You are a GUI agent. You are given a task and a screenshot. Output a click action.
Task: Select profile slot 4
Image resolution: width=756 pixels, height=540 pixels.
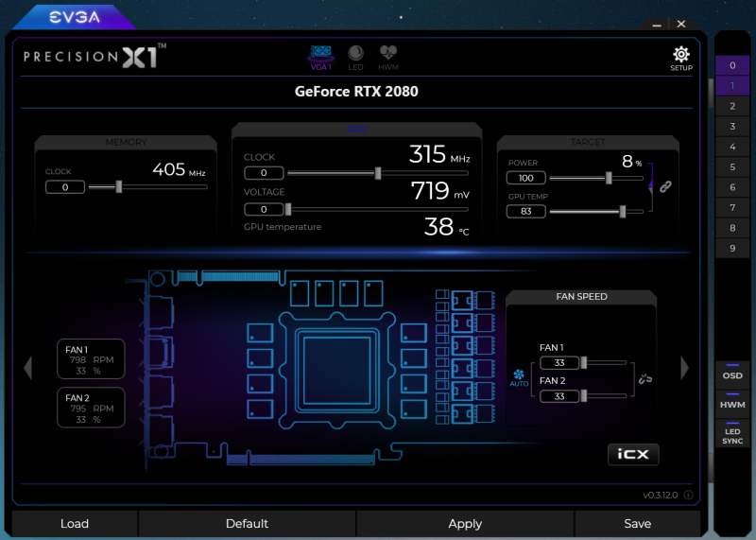click(732, 147)
